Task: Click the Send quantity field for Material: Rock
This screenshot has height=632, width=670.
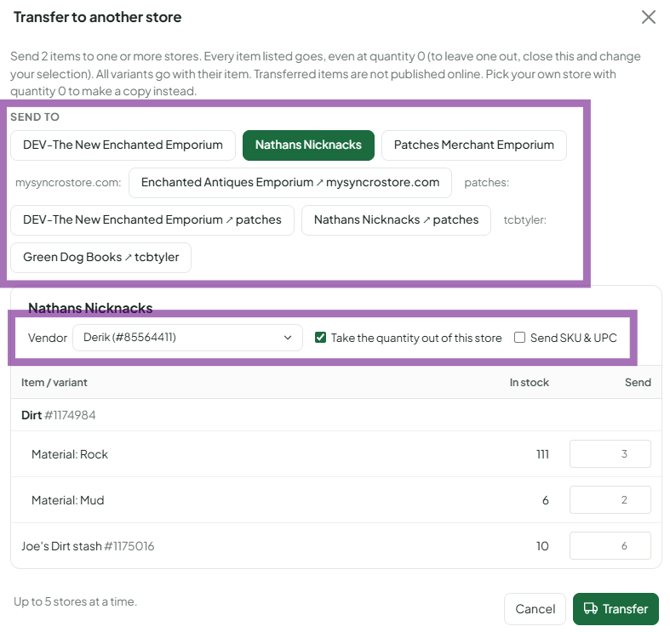Action: coord(610,454)
